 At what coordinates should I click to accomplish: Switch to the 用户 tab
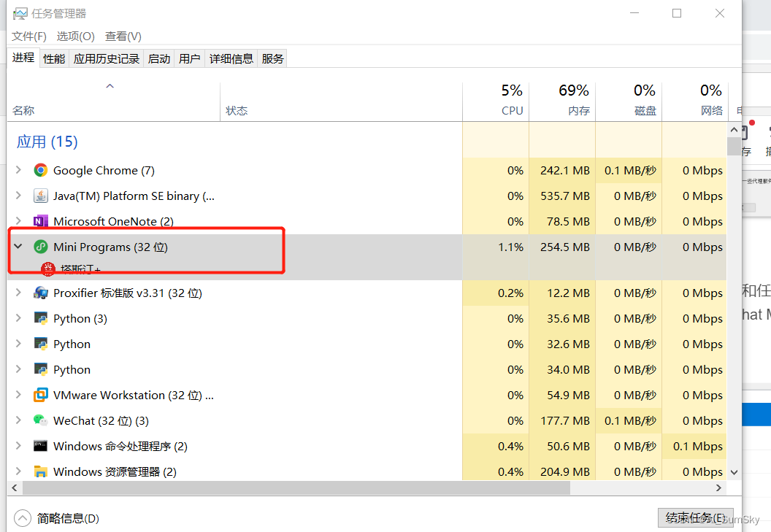tap(189, 59)
